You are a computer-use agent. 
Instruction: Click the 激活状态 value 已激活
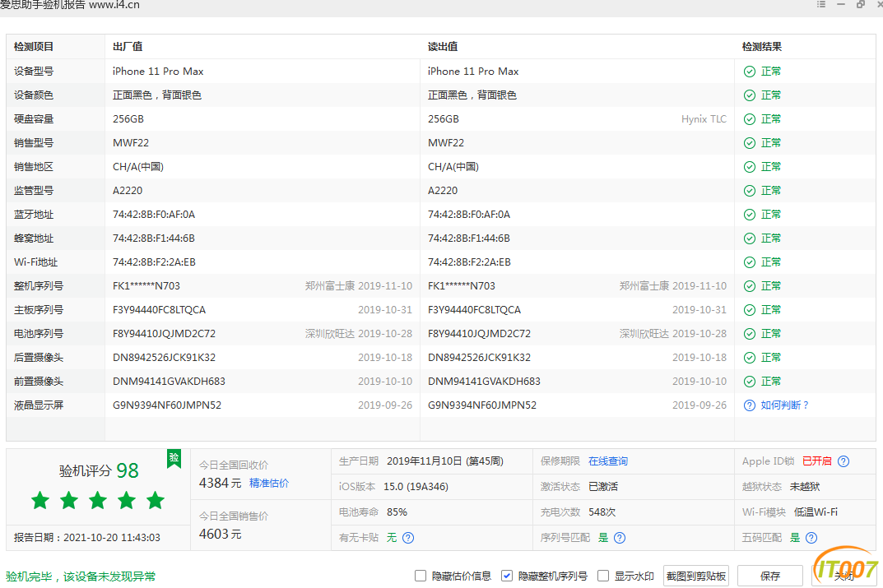pos(603,487)
